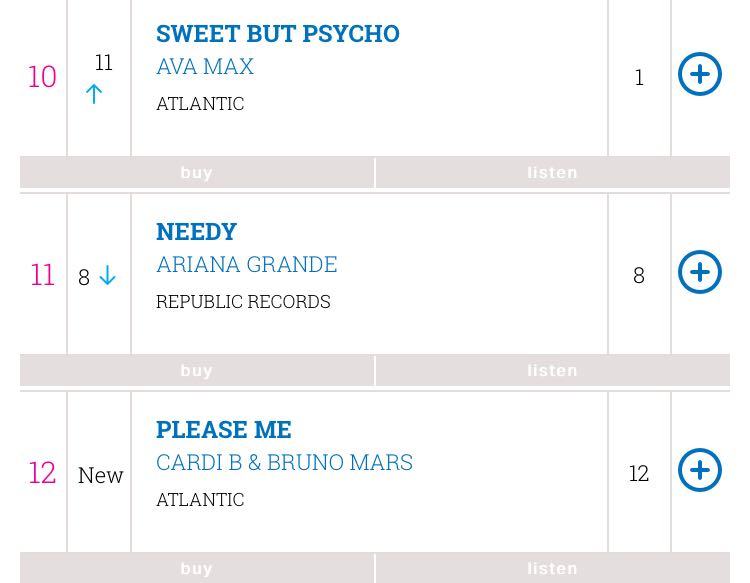The height and width of the screenshot is (583, 750).
Task: Expand the Please Me plus icon
Action: 699,470
